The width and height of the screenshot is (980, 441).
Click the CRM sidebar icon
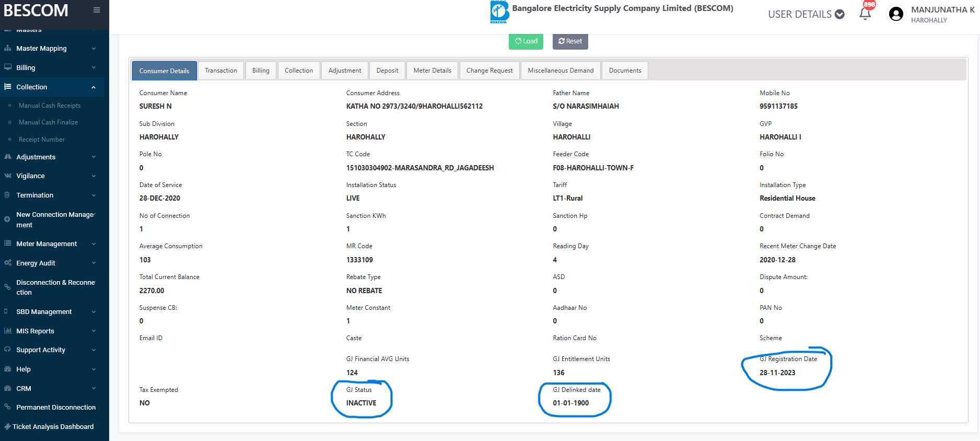[x=8, y=388]
